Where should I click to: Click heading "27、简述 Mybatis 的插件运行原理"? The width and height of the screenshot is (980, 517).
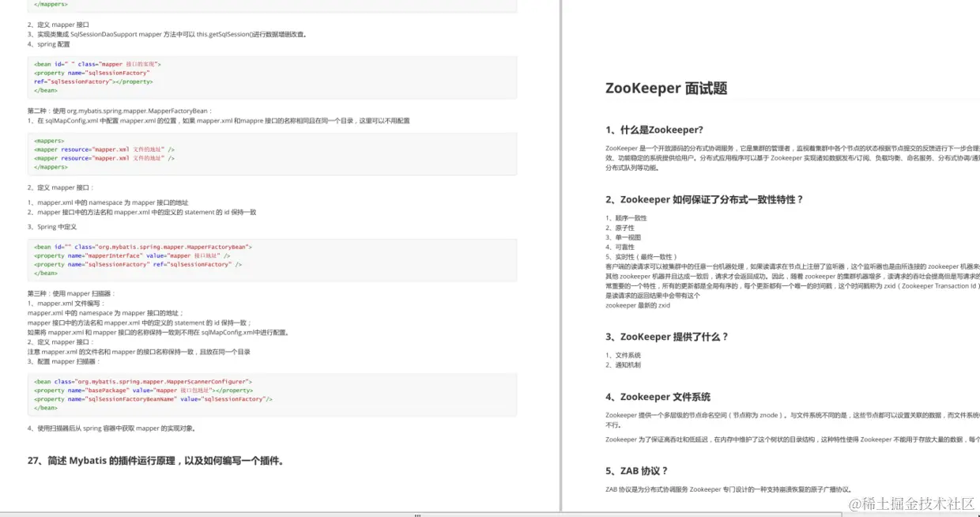pyautogui.click(x=156, y=461)
